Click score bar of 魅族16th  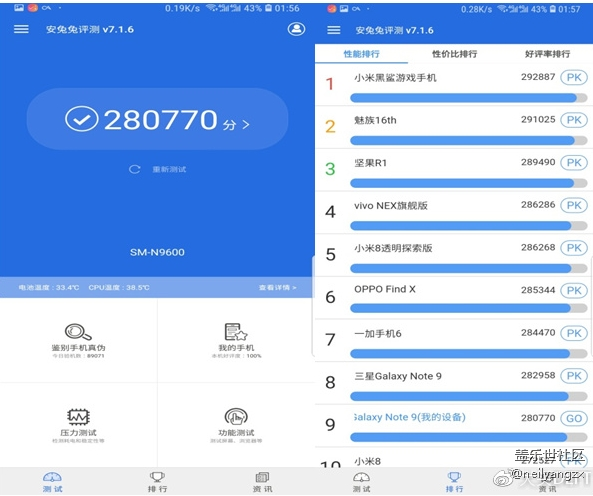(469, 141)
